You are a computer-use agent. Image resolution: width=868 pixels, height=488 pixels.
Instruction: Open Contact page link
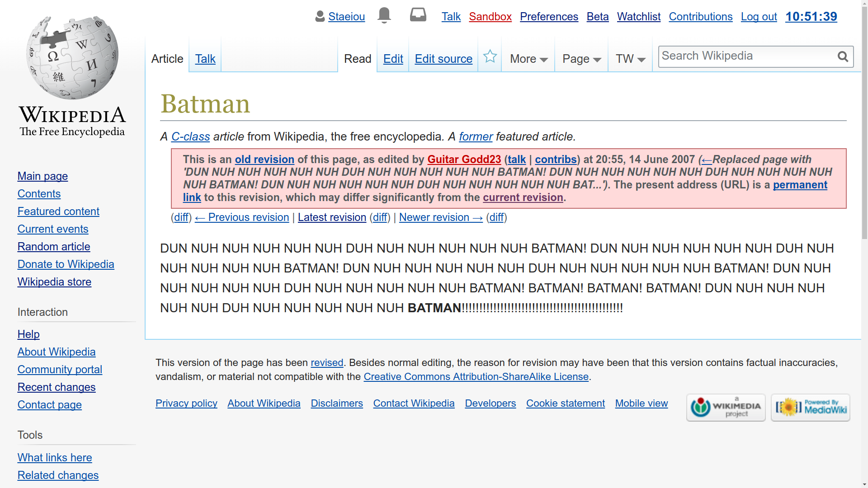(49, 405)
